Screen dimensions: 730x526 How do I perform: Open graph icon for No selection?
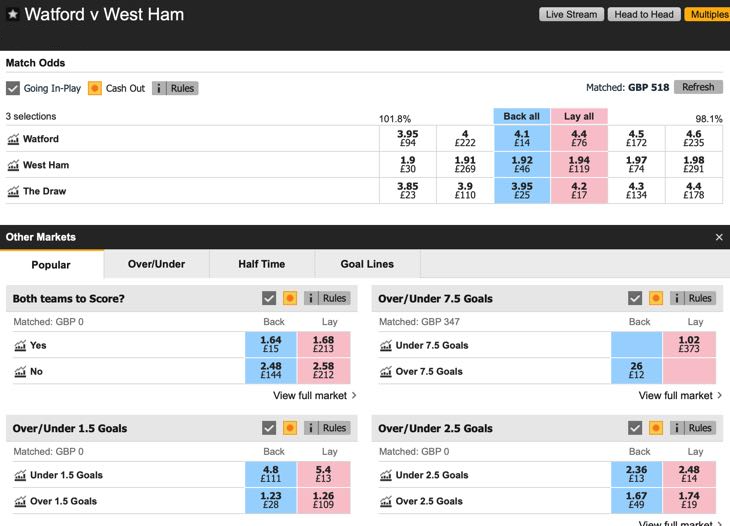point(20,371)
